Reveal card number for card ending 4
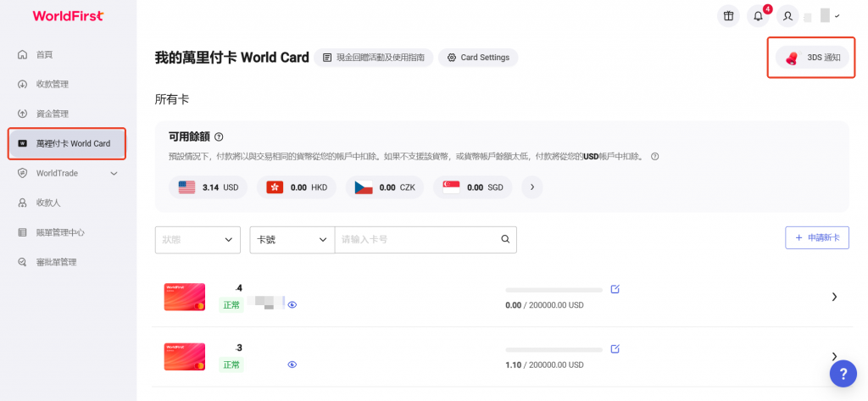Image resolution: width=868 pixels, height=401 pixels. [x=292, y=304]
